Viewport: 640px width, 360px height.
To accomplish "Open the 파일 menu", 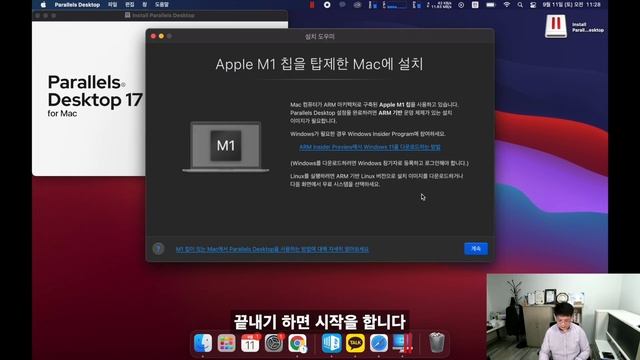I will 113,5.
